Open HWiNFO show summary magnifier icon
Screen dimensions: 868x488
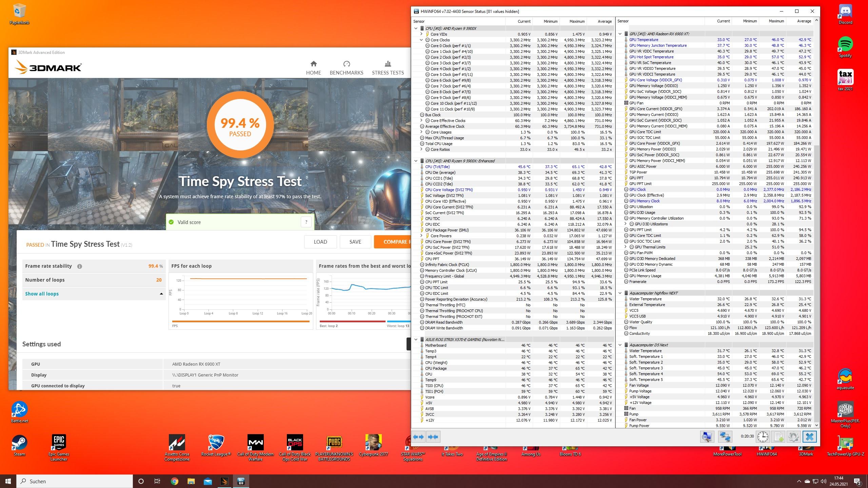707,437
